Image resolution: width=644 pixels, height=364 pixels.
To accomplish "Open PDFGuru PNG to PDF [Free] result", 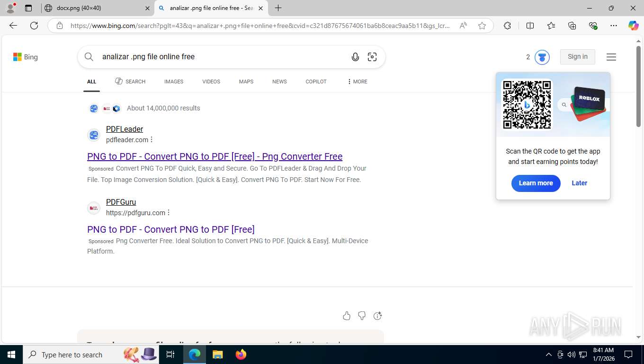I will 171,229.
